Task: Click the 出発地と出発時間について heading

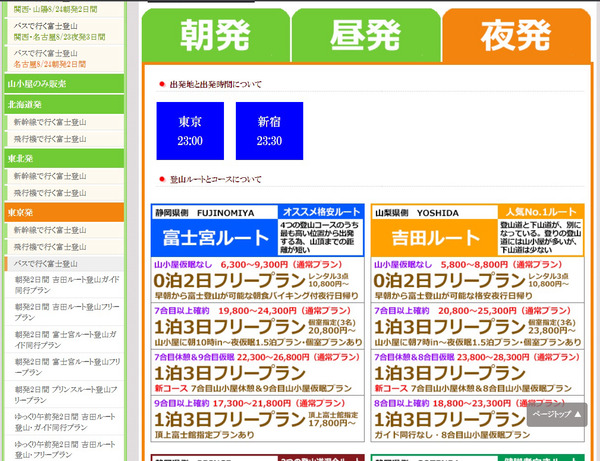Action: pos(216,84)
